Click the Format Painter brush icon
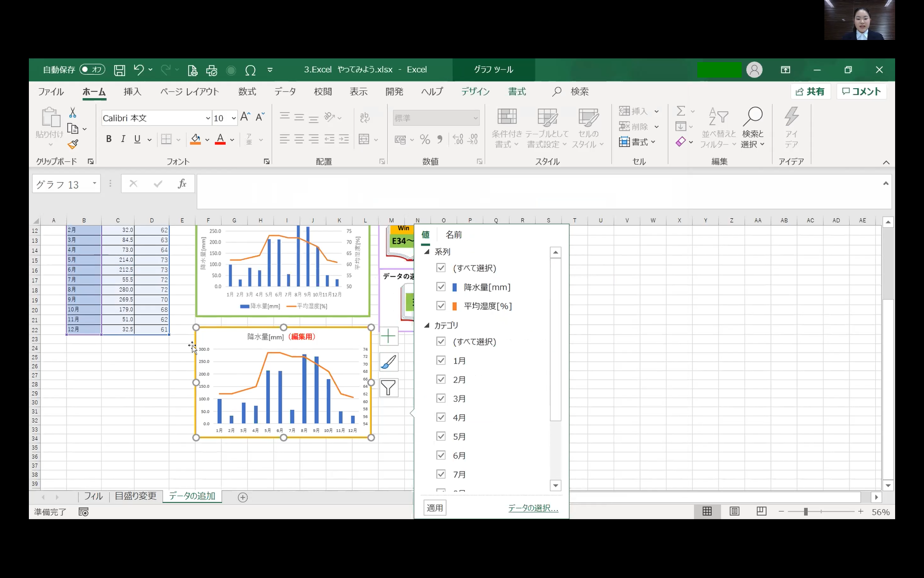 [x=73, y=144]
